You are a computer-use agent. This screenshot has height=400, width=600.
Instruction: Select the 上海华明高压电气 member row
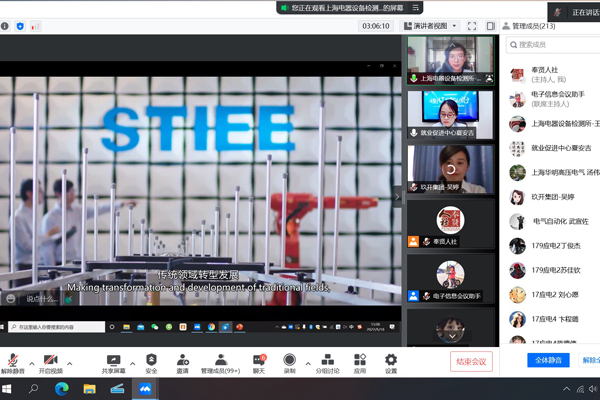pyautogui.click(x=553, y=173)
